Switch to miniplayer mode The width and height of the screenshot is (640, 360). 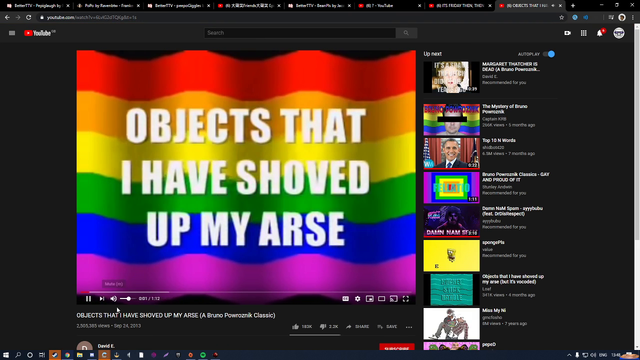click(369, 299)
